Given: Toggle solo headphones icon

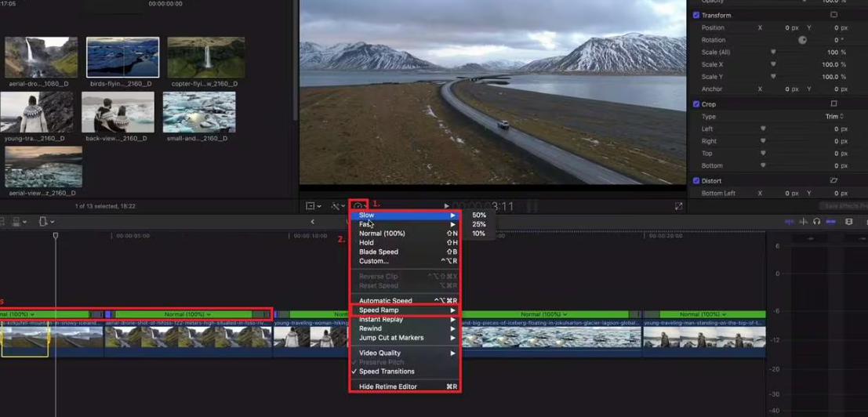Looking at the screenshot, I should [x=816, y=221].
